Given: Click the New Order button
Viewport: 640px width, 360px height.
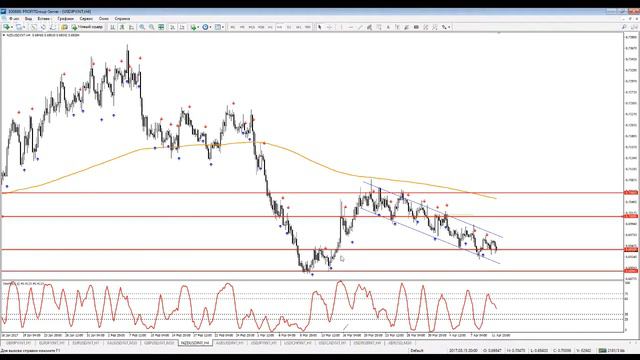Looking at the screenshot, I should click(x=87, y=27).
